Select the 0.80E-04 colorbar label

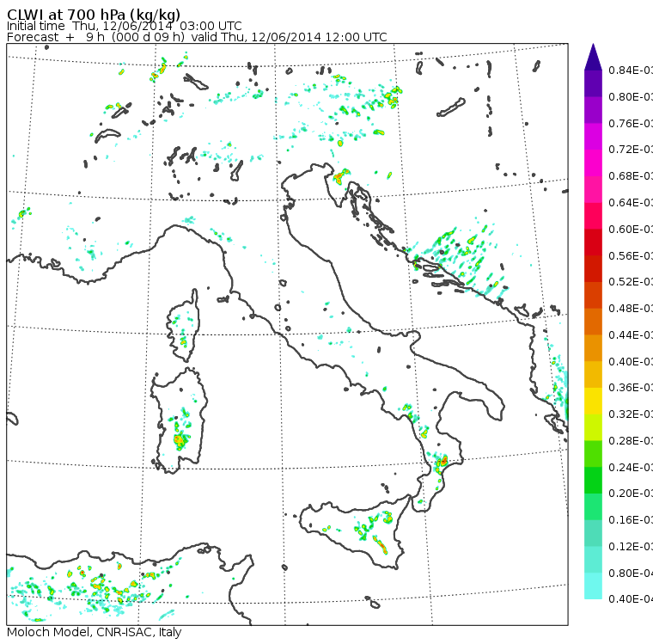(x=630, y=573)
